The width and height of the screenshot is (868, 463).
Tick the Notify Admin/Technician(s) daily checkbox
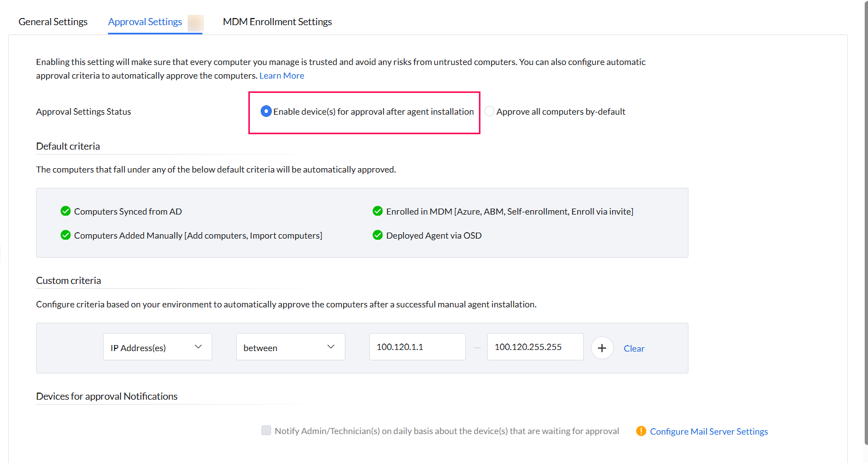pos(266,431)
